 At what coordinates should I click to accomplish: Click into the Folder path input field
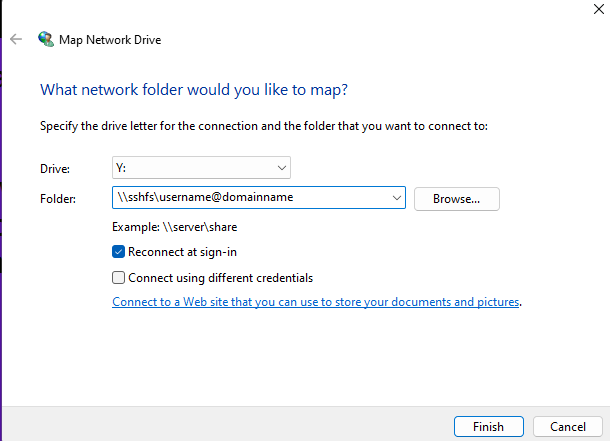pyautogui.click(x=251, y=198)
